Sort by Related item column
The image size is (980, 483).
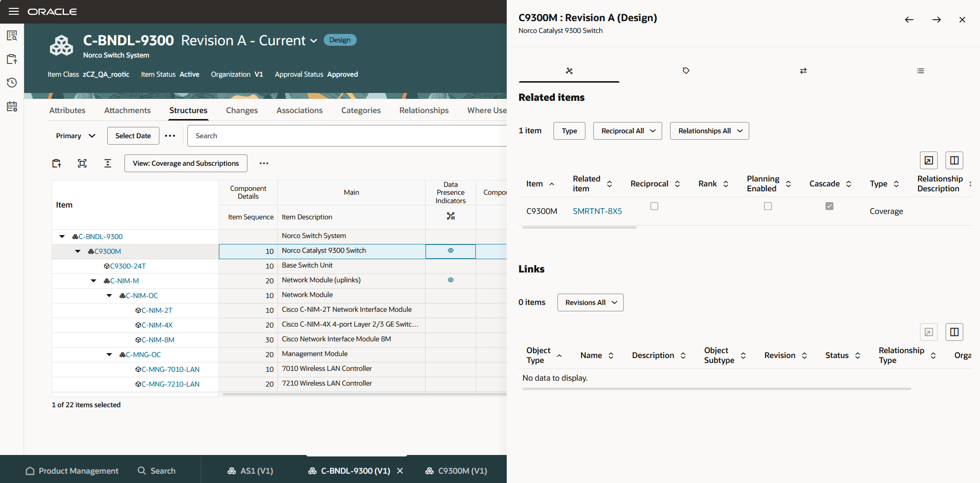610,184
